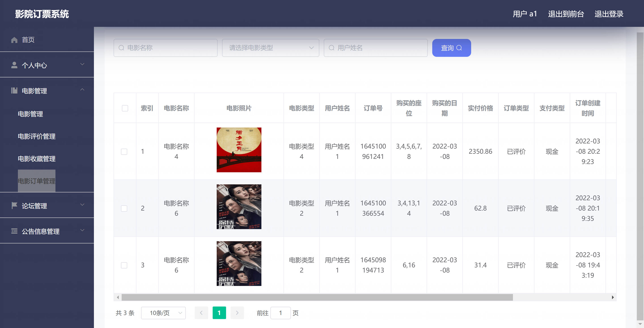Select page number 1 in pagination
Image resolution: width=644 pixels, height=328 pixels.
pos(219,313)
